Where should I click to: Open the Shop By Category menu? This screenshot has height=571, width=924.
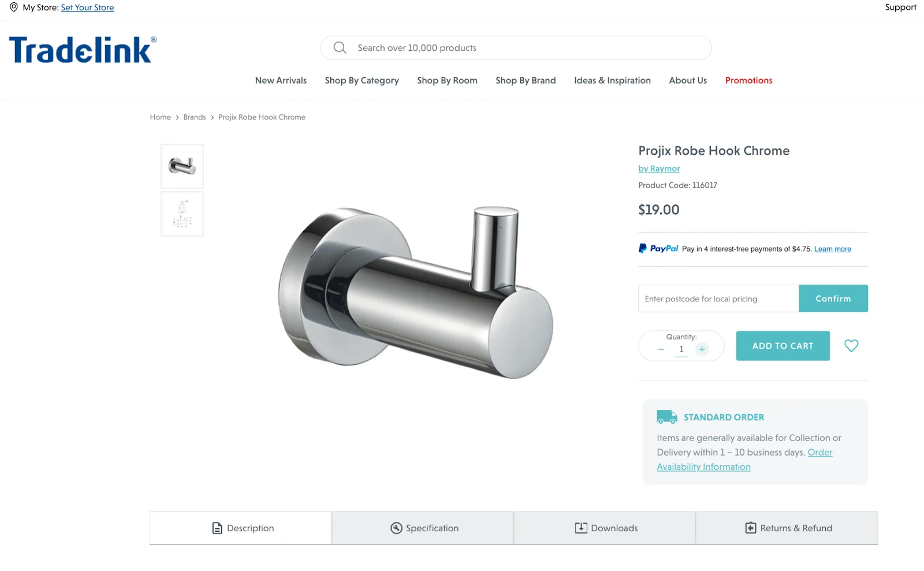(x=362, y=80)
